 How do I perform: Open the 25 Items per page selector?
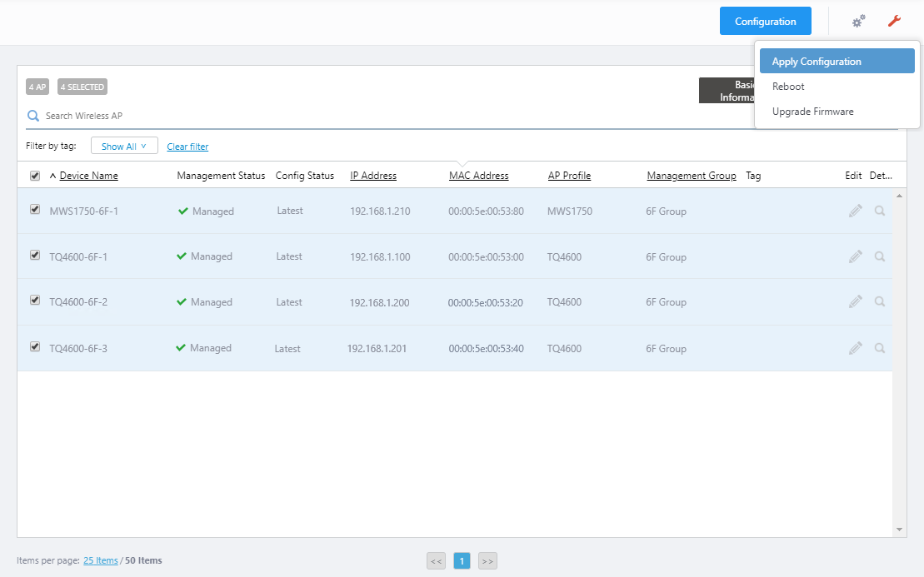101,560
